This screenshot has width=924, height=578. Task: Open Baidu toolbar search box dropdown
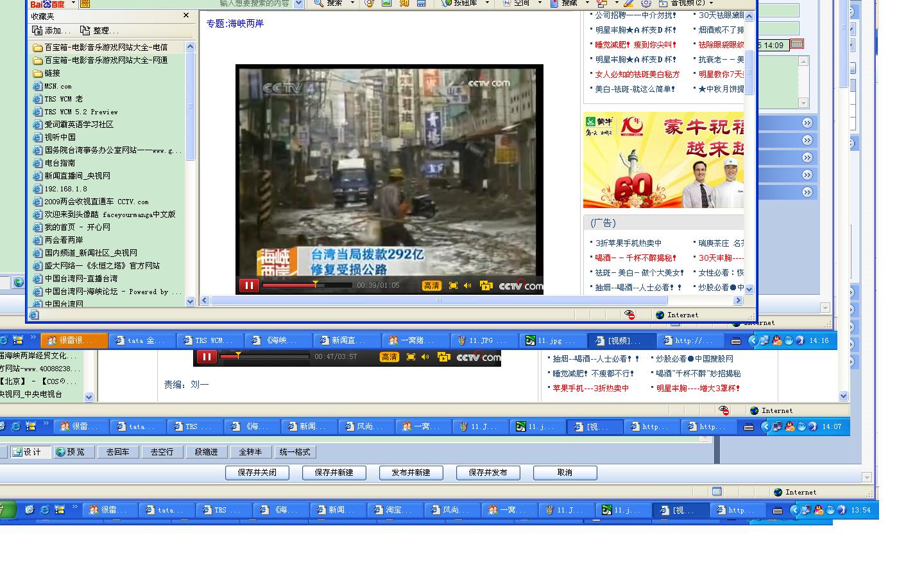298,4
